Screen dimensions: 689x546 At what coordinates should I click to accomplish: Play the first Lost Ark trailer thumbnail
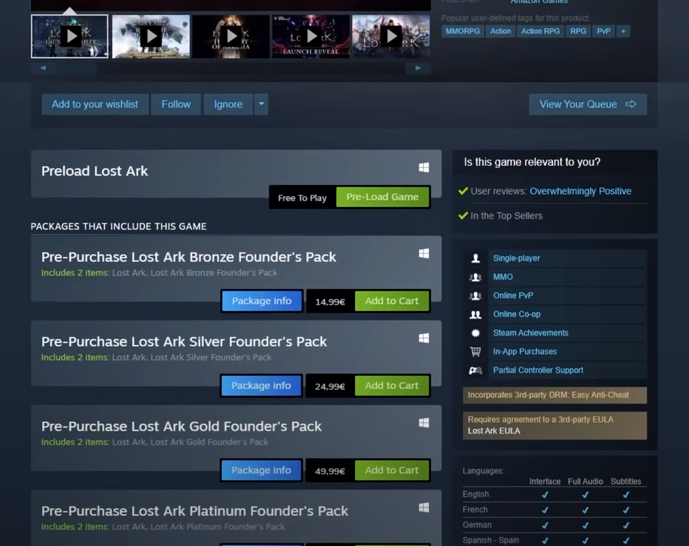[x=69, y=36]
